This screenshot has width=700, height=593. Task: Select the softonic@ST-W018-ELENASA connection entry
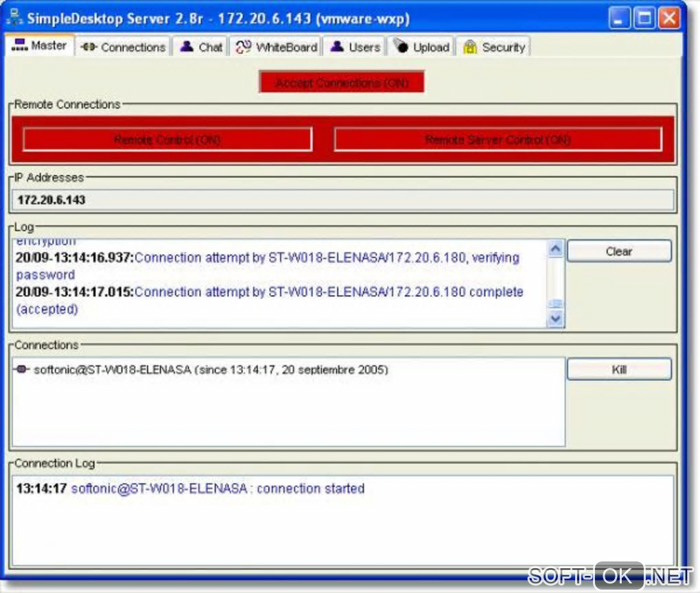tap(211, 370)
